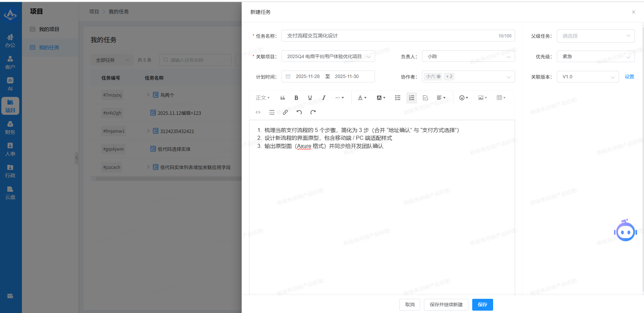This screenshot has width=644, height=313.
Task: Click the 设置 link beside 关联版本
Action: tap(629, 77)
